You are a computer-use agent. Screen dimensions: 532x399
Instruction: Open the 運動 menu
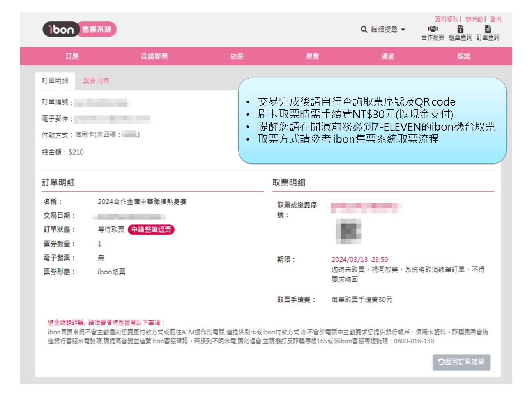[x=388, y=56]
